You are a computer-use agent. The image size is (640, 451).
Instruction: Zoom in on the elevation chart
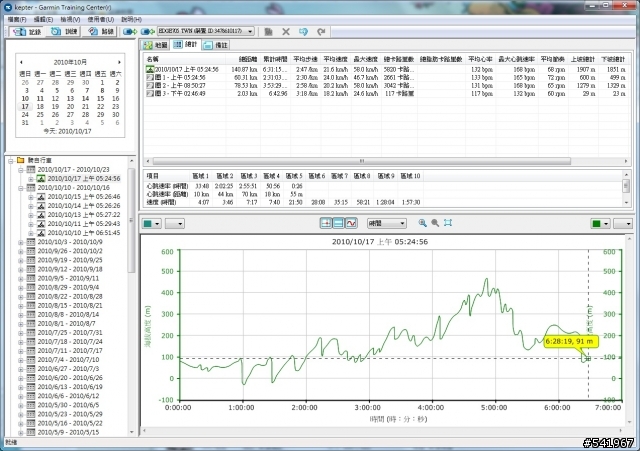pos(422,223)
